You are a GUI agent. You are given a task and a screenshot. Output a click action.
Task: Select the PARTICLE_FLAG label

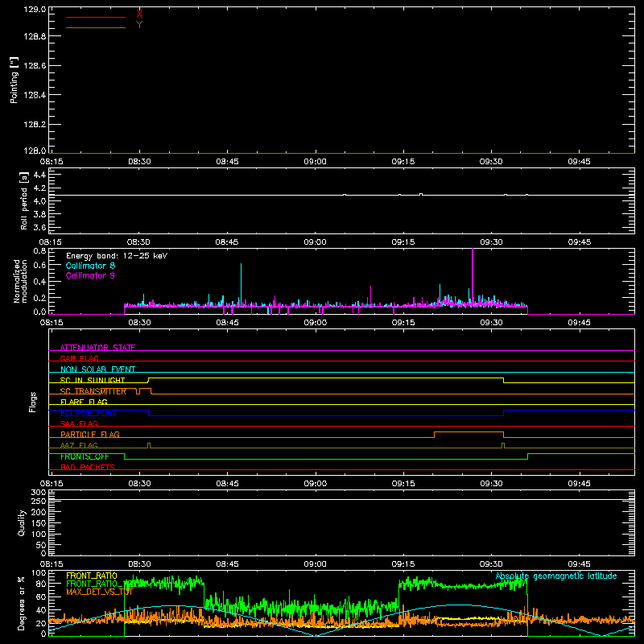click(x=90, y=434)
